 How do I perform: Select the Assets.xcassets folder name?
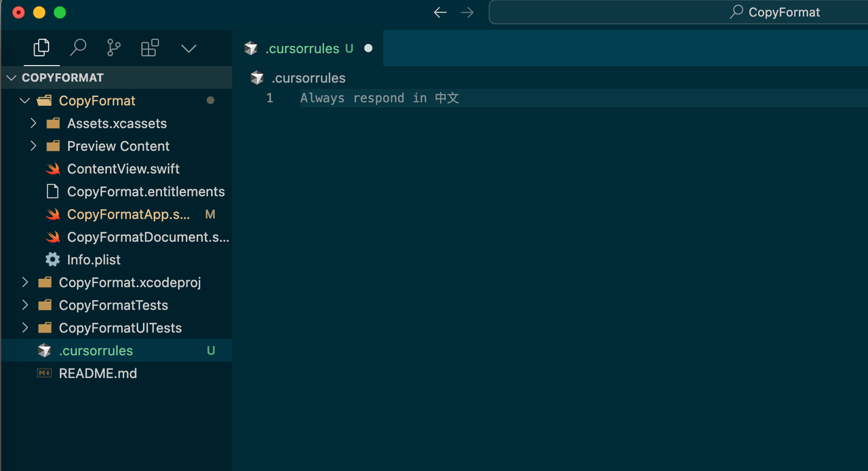tap(117, 124)
